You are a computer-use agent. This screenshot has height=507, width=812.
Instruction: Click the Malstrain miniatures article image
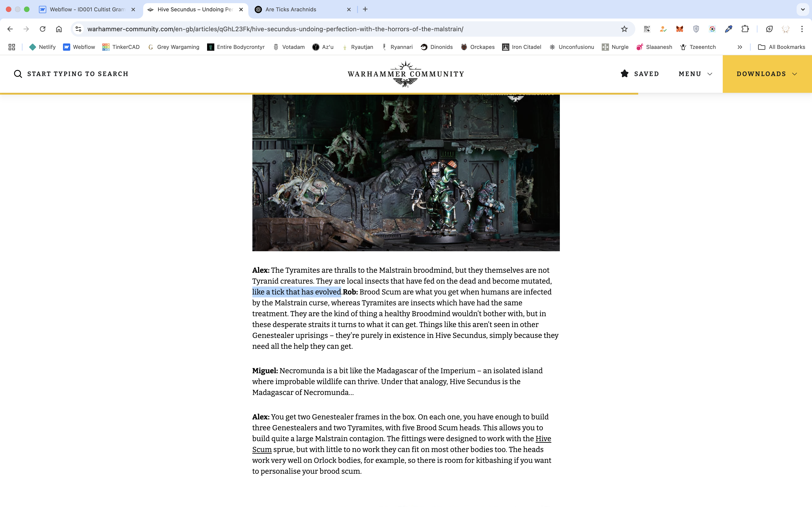406,173
